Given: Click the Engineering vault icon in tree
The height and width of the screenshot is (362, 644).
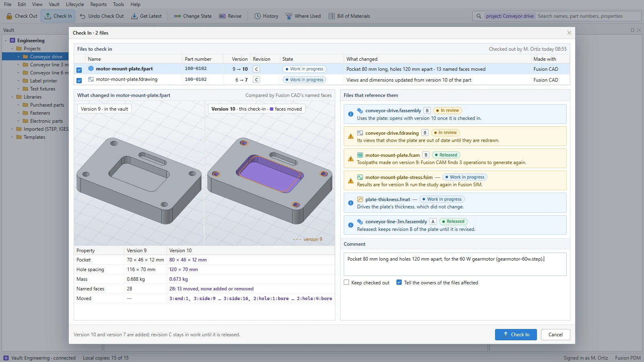Looking at the screenshot, I should click(12, 41).
